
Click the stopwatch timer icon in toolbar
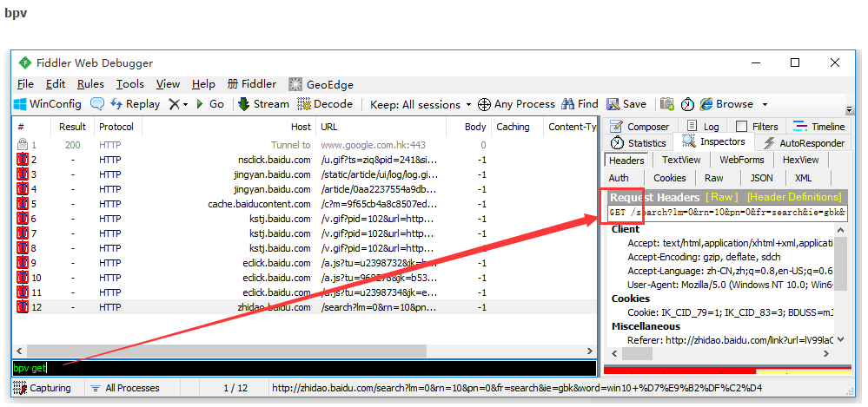pyautogui.click(x=687, y=104)
